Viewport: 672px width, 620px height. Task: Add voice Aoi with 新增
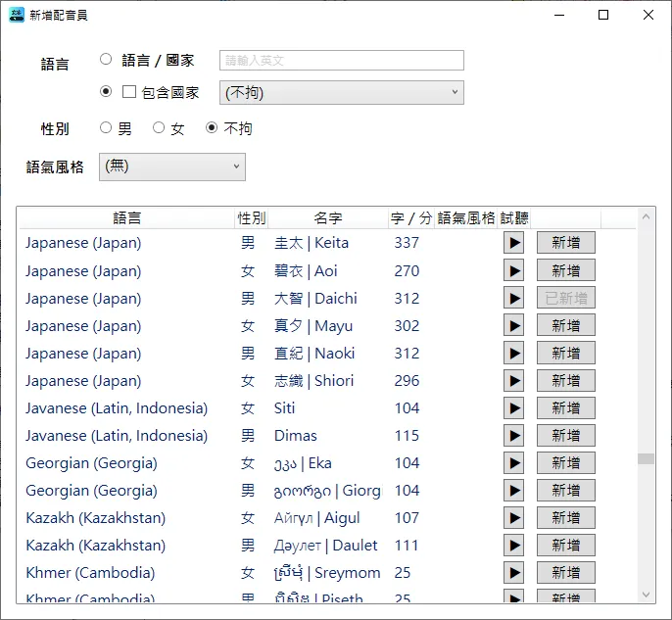pos(566,270)
